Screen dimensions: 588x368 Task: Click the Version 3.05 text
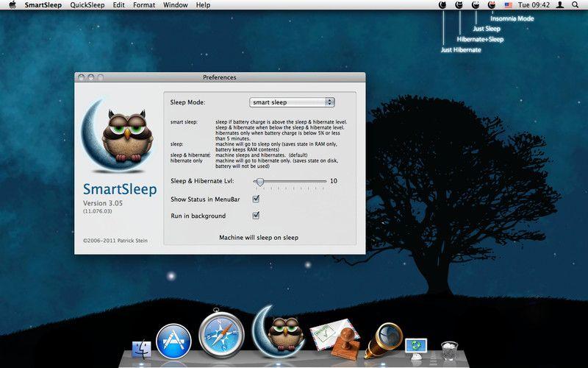[x=103, y=203]
